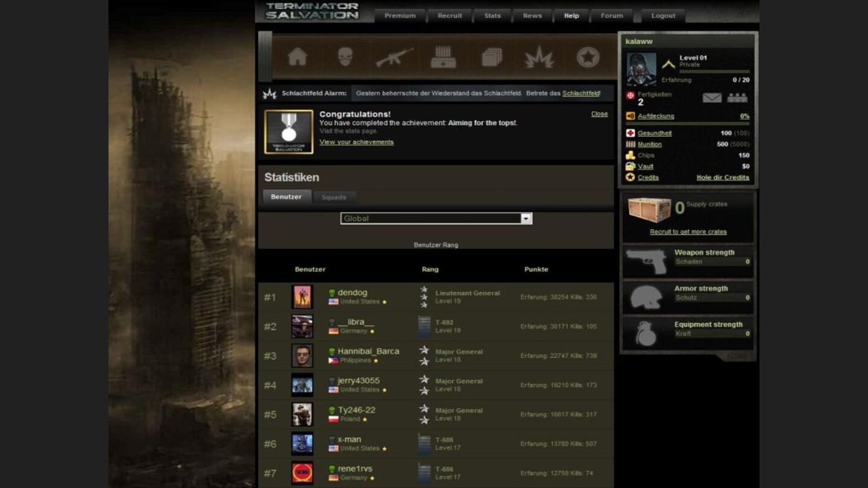
Task: Open Hannibal_Barca's avatar thumbnail
Action: tap(302, 355)
